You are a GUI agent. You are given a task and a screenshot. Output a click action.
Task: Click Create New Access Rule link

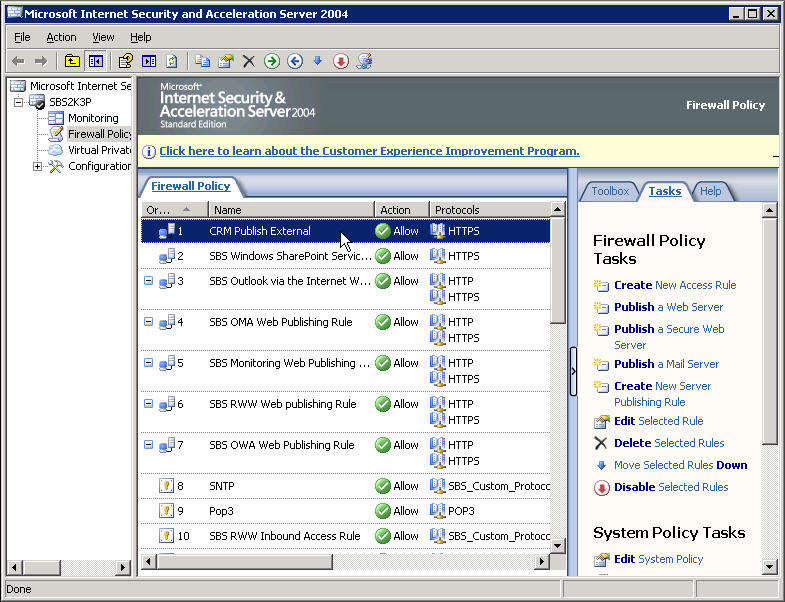coord(675,285)
